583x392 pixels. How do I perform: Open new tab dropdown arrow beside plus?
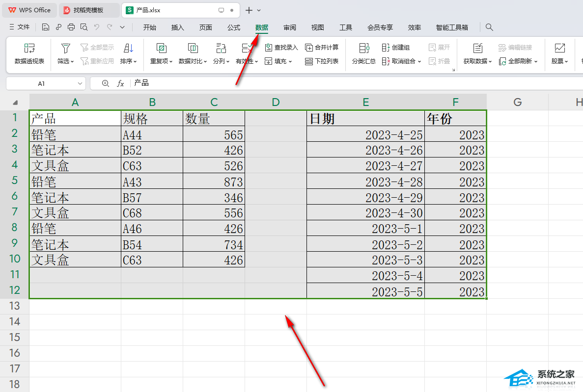(x=259, y=10)
